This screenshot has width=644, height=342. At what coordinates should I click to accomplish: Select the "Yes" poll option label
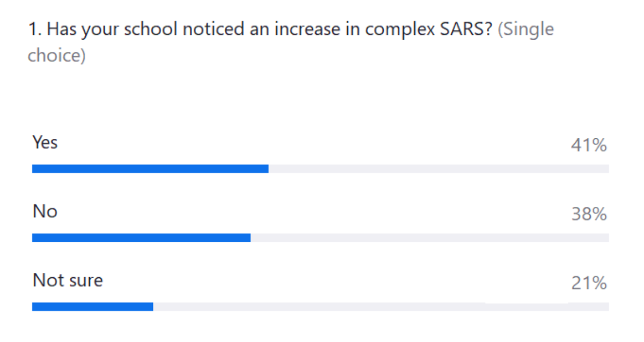click(45, 143)
